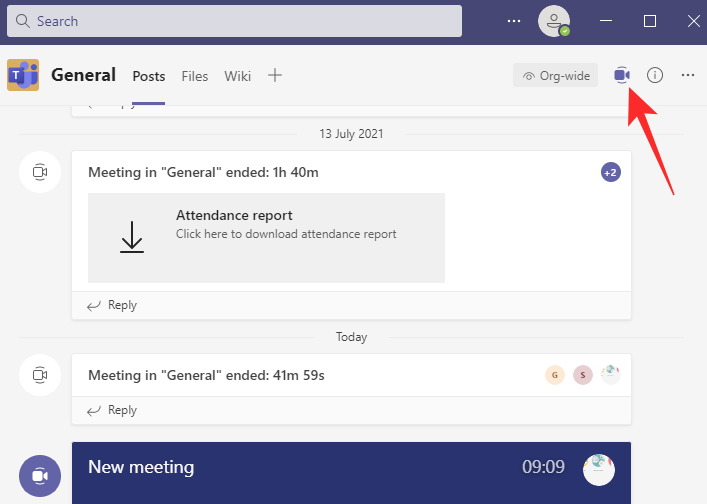Reply to the 41m 59s meeting post
The image size is (707, 504).
pyautogui.click(x=113, y=410)
